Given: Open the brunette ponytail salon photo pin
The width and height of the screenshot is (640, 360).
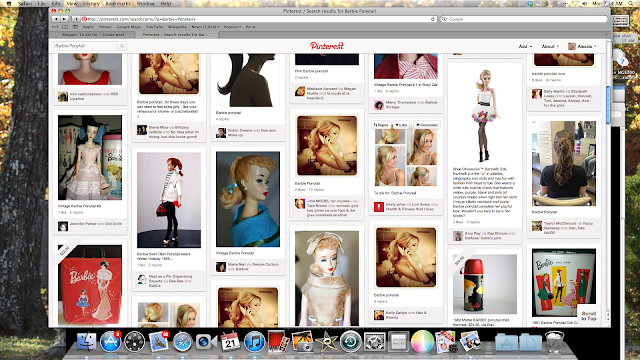Looking at the screenshot, I should [564, 163].
